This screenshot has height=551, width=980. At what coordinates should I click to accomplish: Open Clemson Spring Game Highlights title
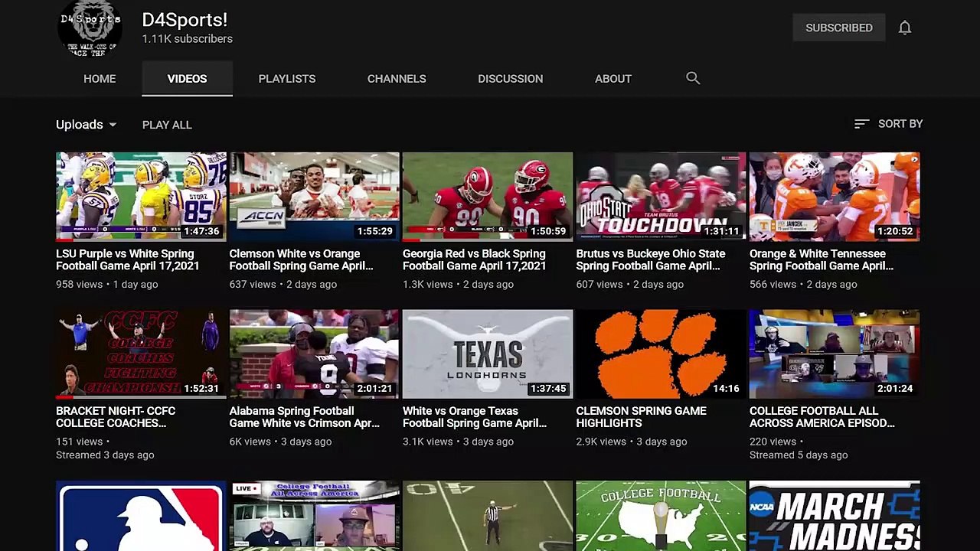point(642,417)
